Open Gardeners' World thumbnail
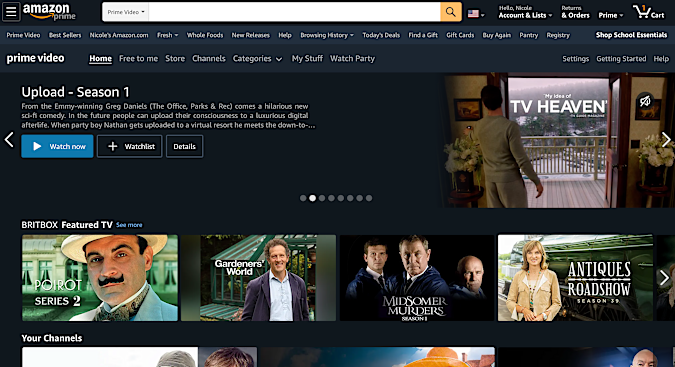The height and width of the screenshot is (367, 675). (x=258, y=278)
